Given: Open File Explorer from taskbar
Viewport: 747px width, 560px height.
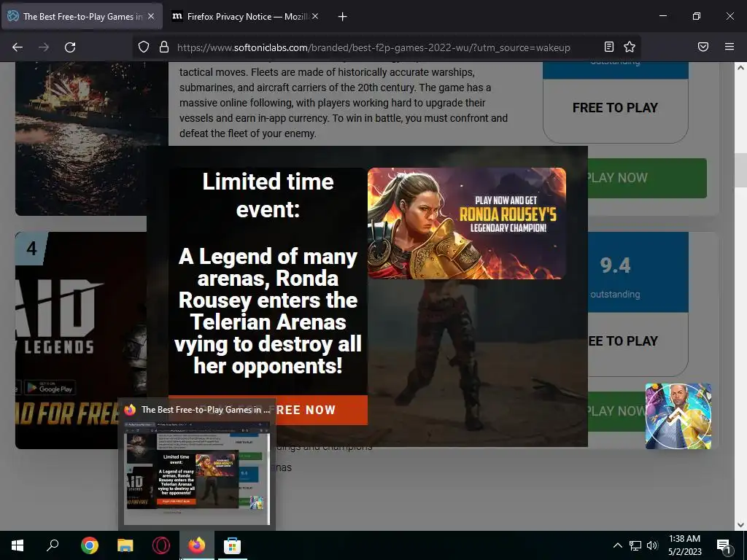Looking at the screenshot, I should [x=125, y=545].
